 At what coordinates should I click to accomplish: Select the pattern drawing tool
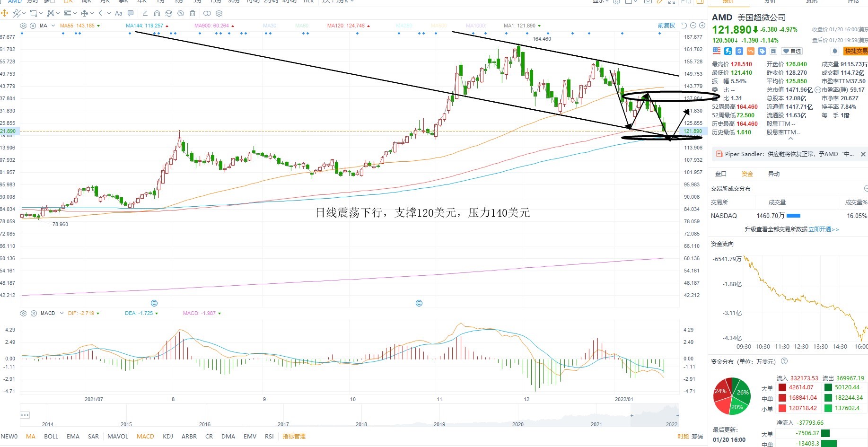point(51,13)
